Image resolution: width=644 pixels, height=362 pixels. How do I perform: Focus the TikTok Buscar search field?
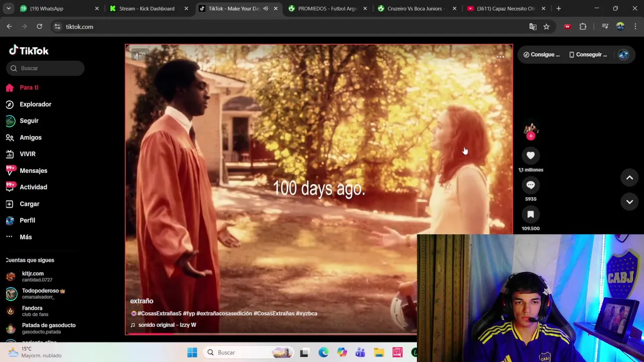click(x=45, y=68)
